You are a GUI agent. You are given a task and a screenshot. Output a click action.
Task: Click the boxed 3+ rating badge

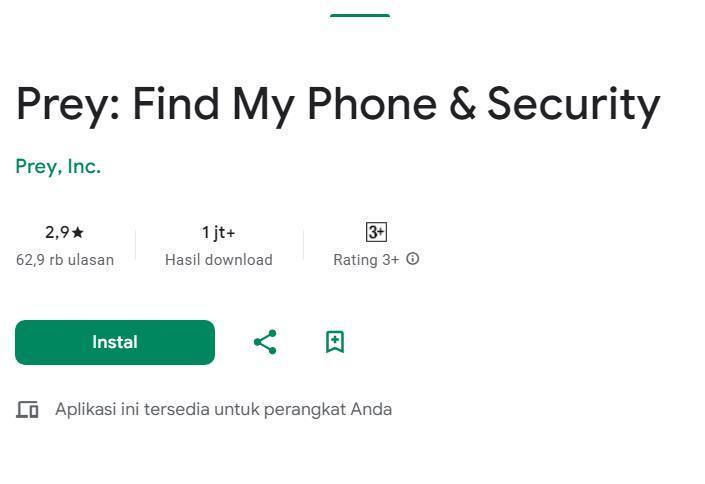(376, 232)
